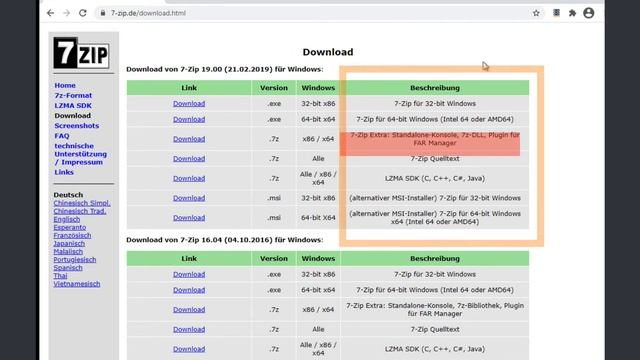Click 'Windows' header in the 19.00 table
Image resolution: width=640 pixels, height=360 pixels.
318,88
